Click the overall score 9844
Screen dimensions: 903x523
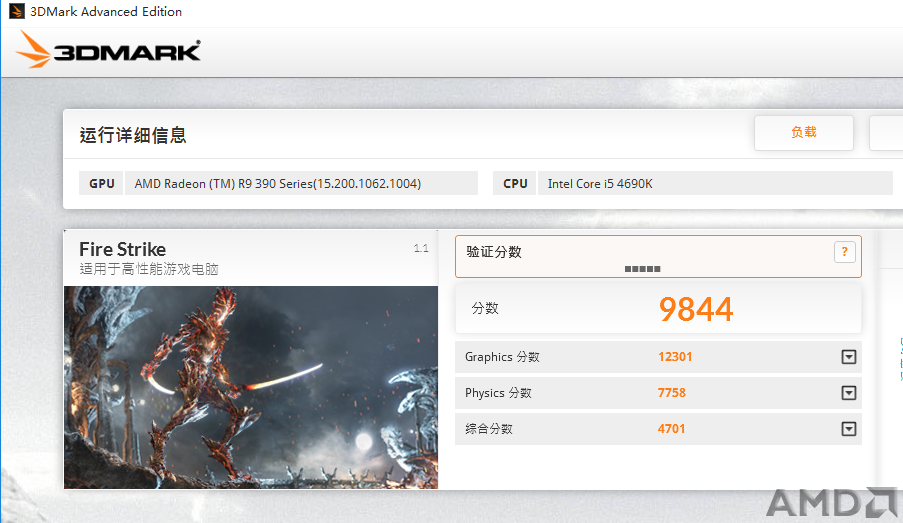coord(696,309)
